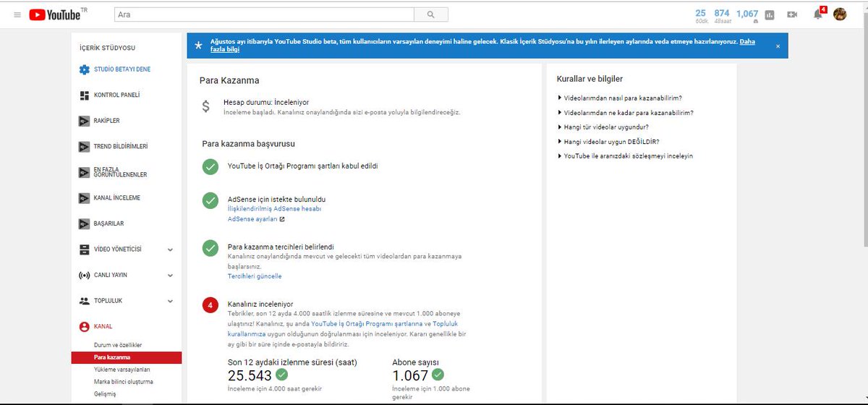Click the Canlı Yayın broadcast icon
868x405 pixels.
84,276
